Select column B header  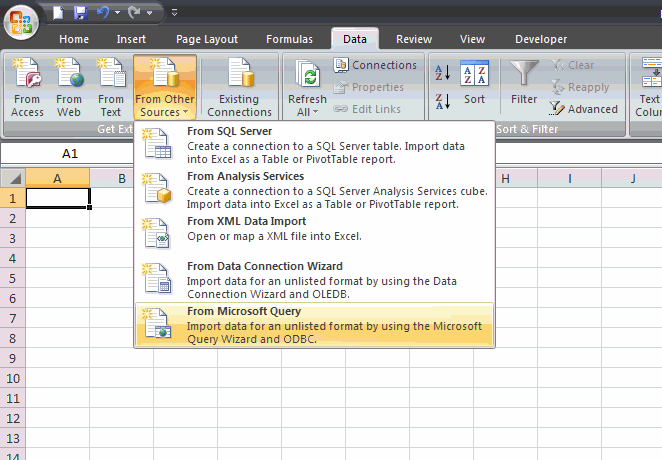pos(122,178)
